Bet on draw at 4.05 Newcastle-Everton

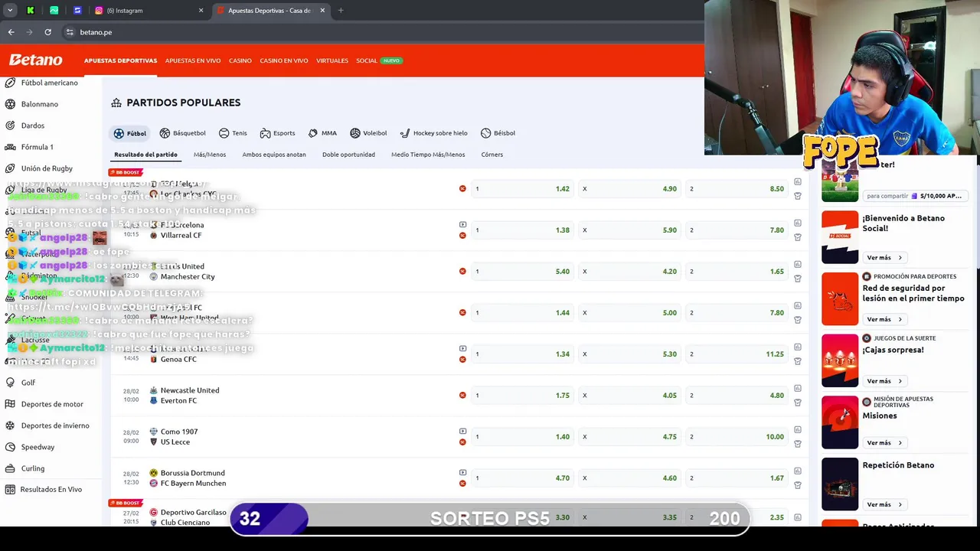pos(630,396)
